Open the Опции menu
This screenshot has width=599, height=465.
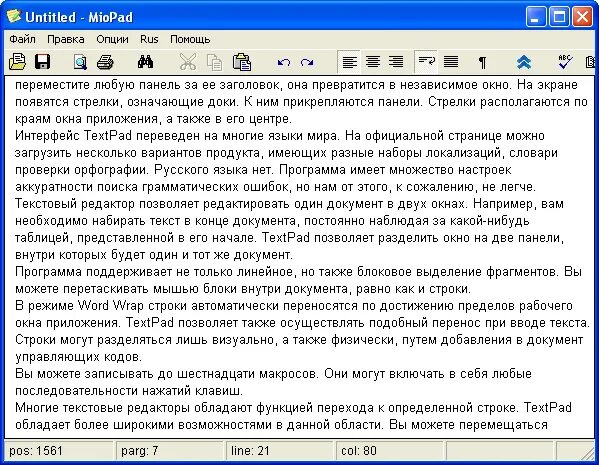[x=112, y=39]
